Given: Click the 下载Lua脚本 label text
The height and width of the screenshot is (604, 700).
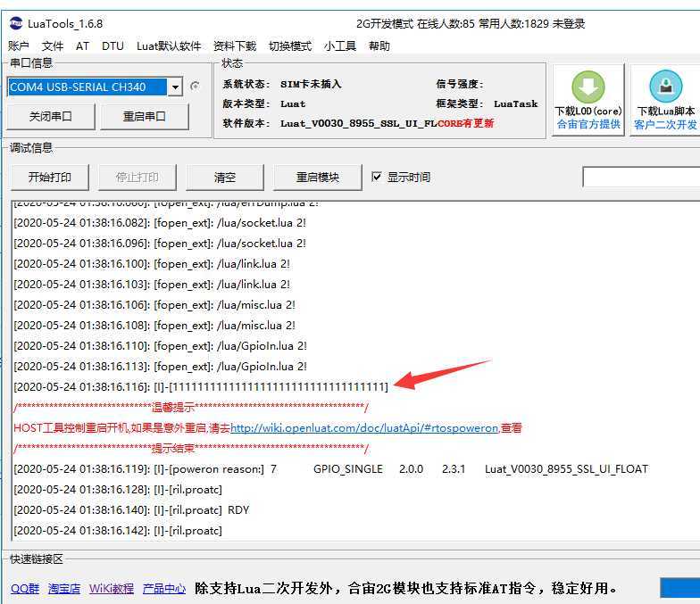Looking at the screenshot, I should (x=666, y=111).
